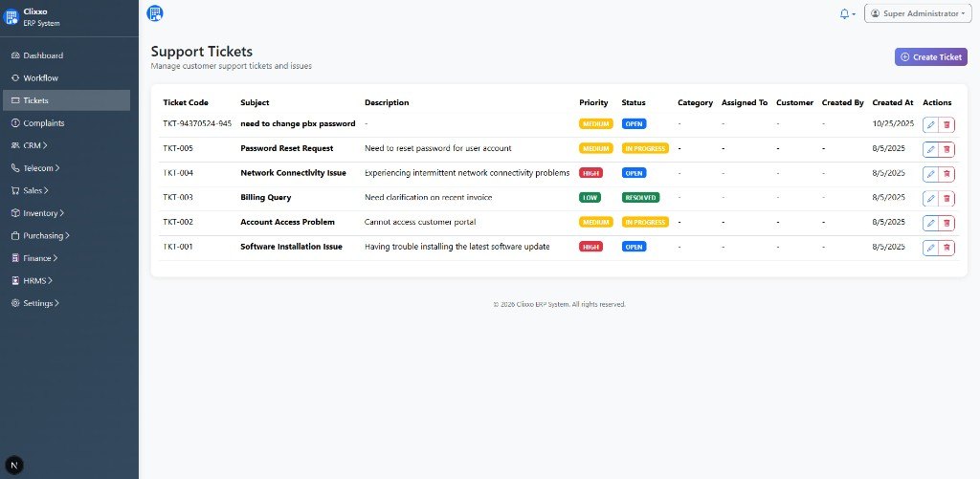Edit the need to change pbx password ticket
This screenshot has height=479, width=980.
click(930, 125)
